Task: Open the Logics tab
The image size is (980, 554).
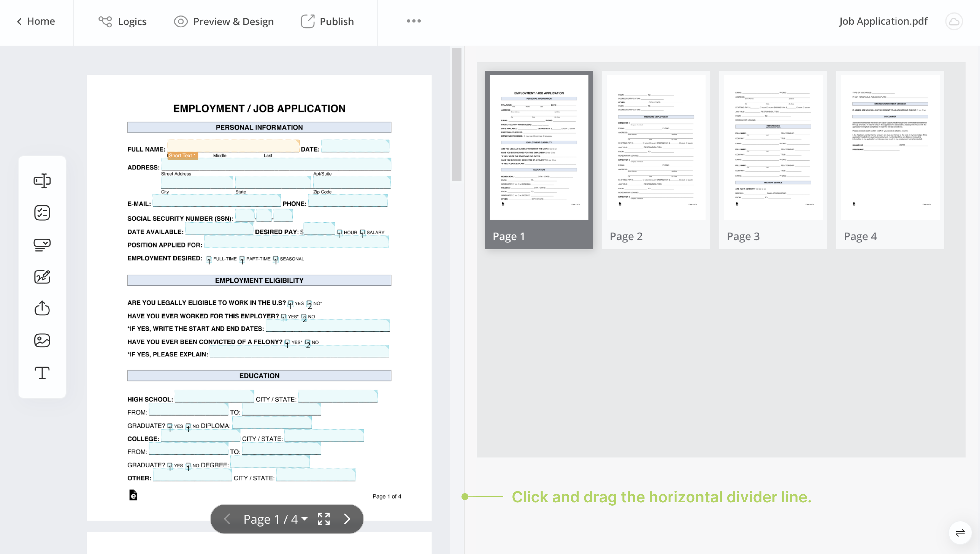Action: (123, 21)
